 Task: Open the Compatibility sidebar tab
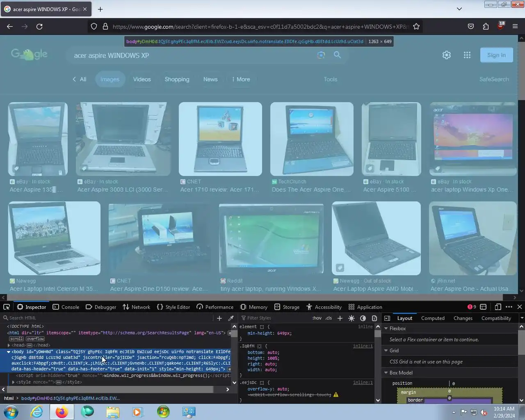point(496,318)
